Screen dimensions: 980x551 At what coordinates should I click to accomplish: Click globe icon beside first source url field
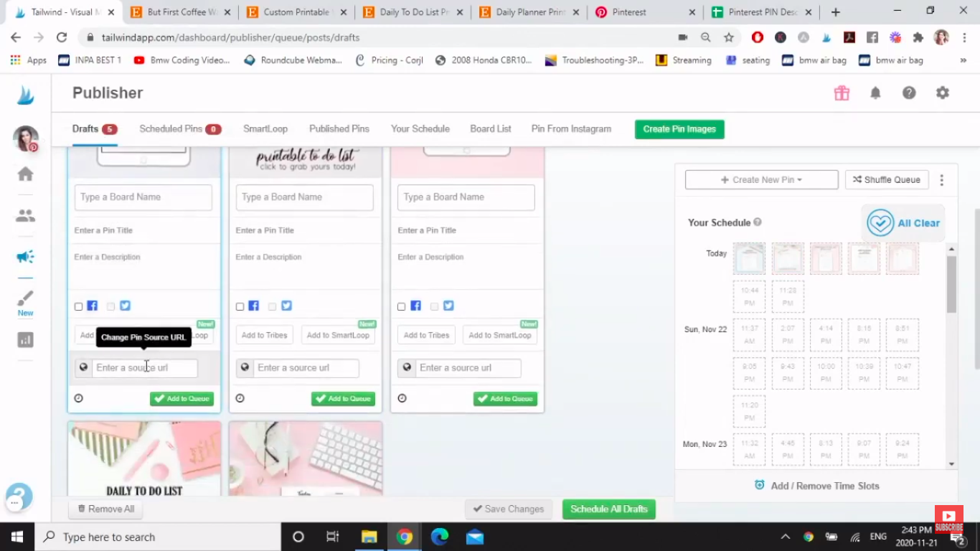tap(84, 367)
